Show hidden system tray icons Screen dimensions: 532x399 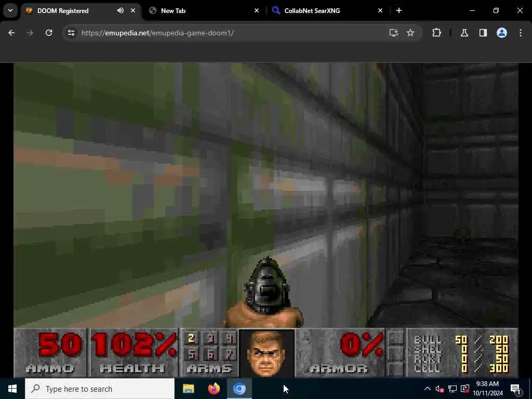click(428, 389)
